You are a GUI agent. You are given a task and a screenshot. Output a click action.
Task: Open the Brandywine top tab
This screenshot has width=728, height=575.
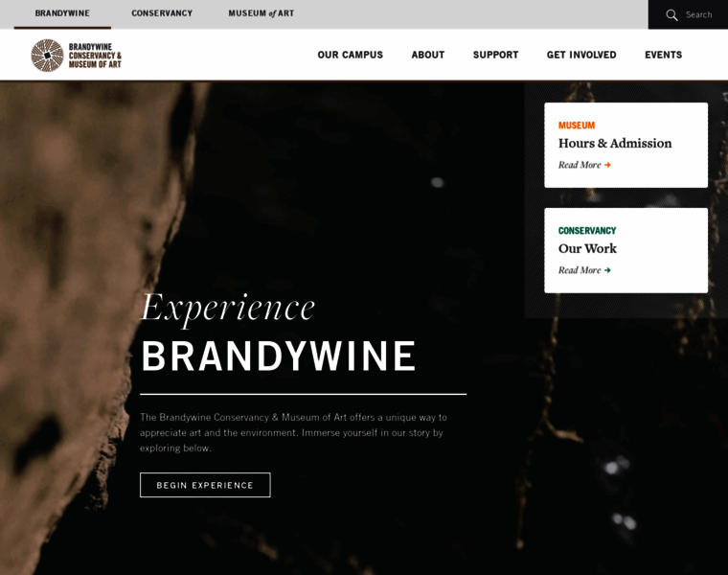coord(62,13)
